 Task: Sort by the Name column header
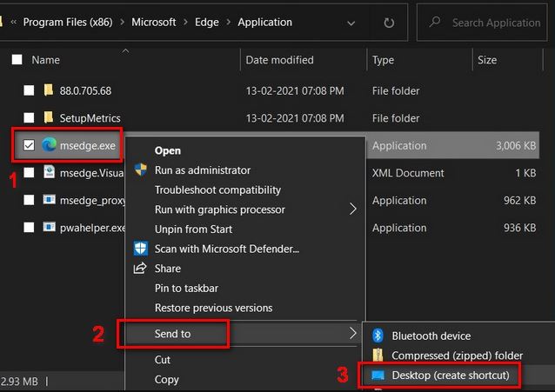click(x=45, y=60)
